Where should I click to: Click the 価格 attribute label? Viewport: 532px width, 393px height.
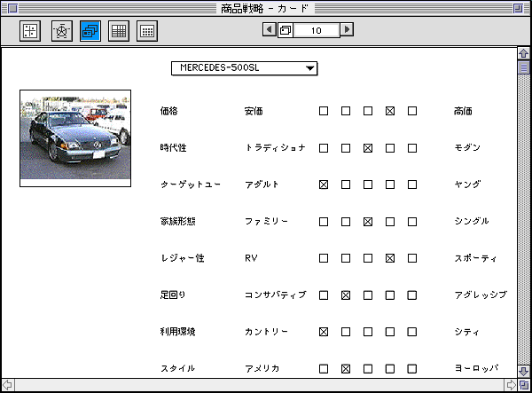pyautogui.click(x=169, y=111)
